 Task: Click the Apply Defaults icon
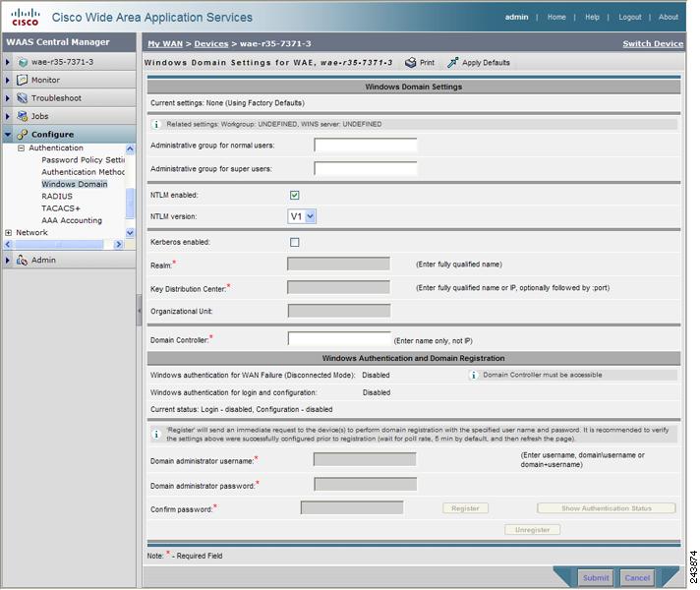coord(452,63)
